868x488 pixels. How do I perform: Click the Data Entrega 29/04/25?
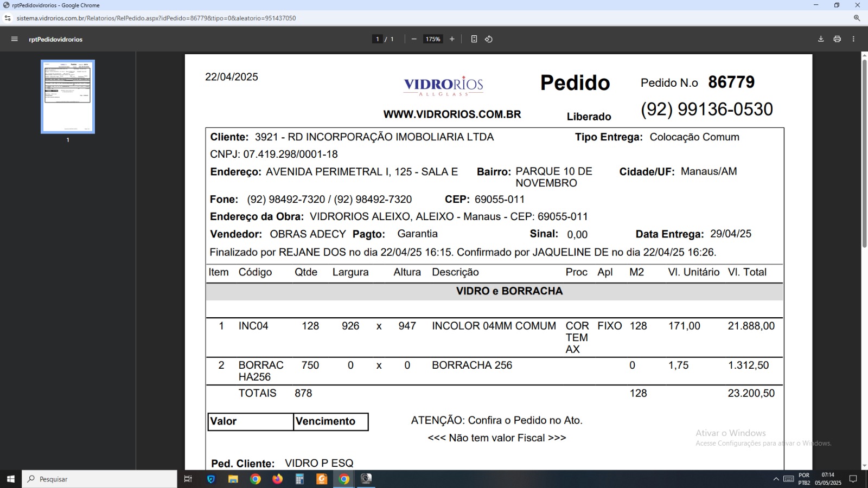731,234
